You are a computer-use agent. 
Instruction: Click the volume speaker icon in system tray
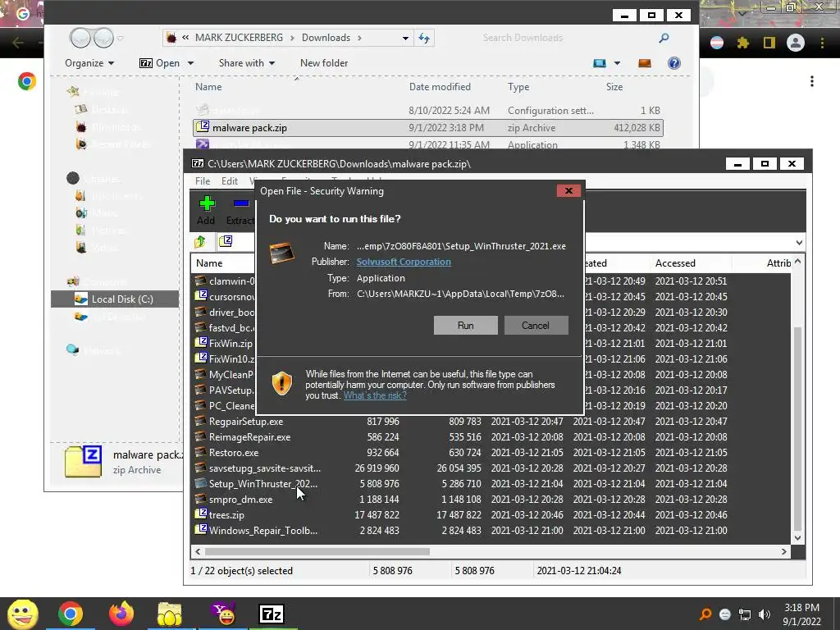tap(765, 614)
